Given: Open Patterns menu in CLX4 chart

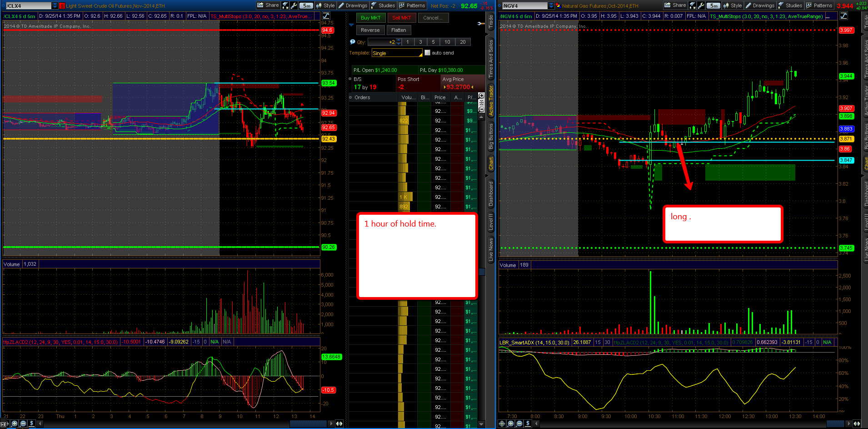Looking at the screenshot, I should [412, 5].
